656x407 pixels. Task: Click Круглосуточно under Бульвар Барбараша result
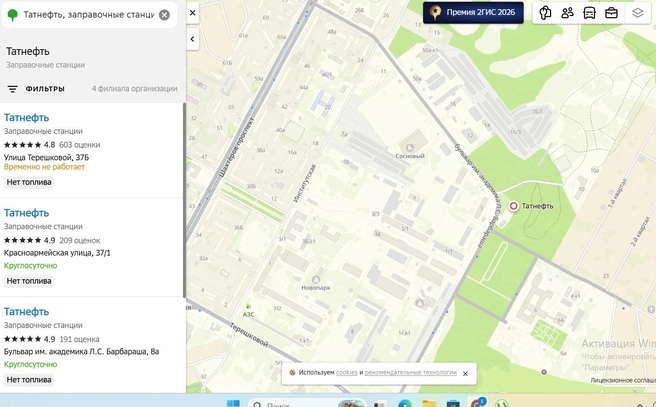coord(30,364)
